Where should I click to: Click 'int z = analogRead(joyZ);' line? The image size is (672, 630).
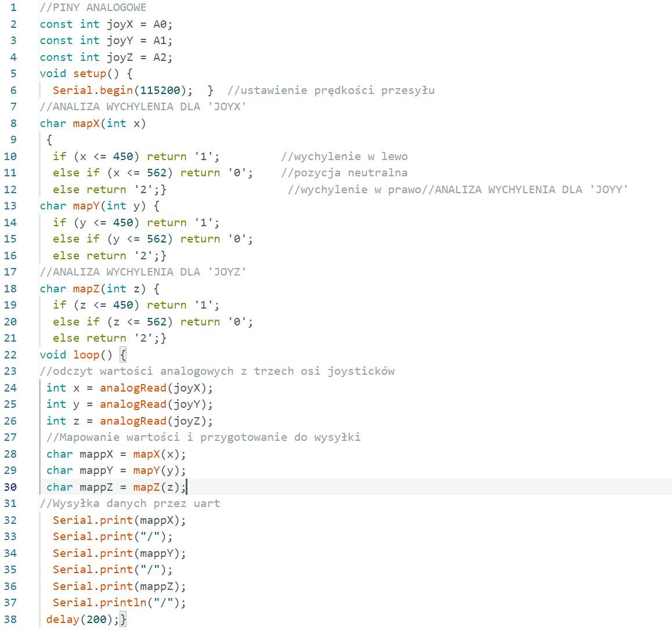point(129,421)
